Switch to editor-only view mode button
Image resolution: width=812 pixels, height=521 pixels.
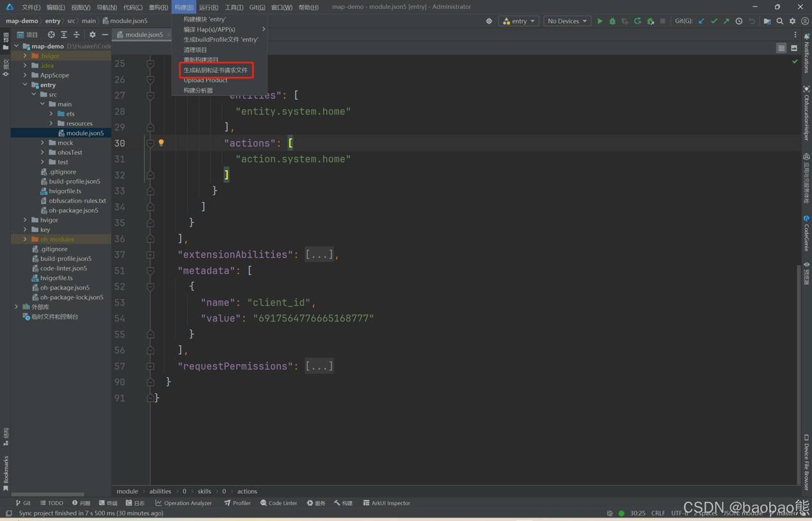pyautogui.click(x=781, y=48)
